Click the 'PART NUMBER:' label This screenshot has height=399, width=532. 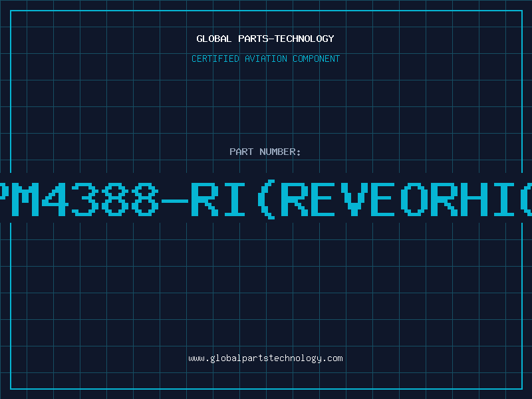click(265, 152)
